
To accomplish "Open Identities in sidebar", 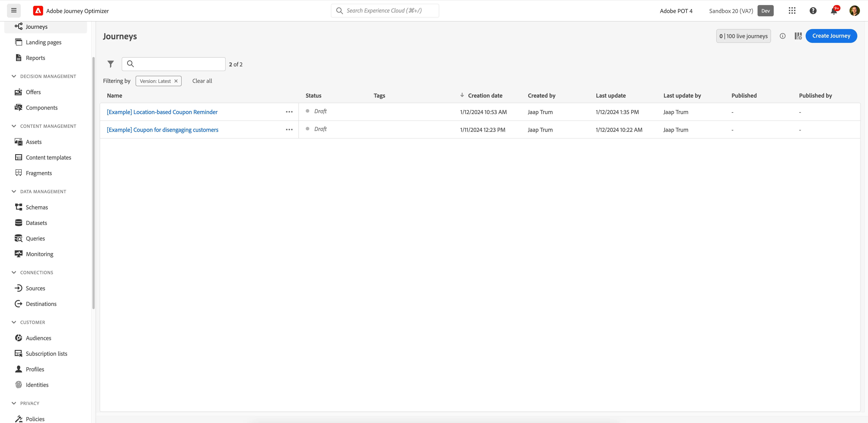I will 37,385.
